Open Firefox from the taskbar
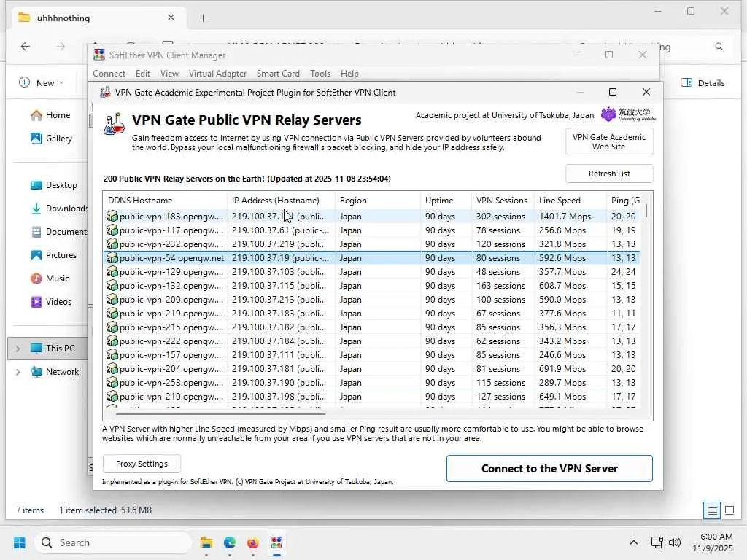This screenshot has height=560, width=747. (x=252, y=542)
